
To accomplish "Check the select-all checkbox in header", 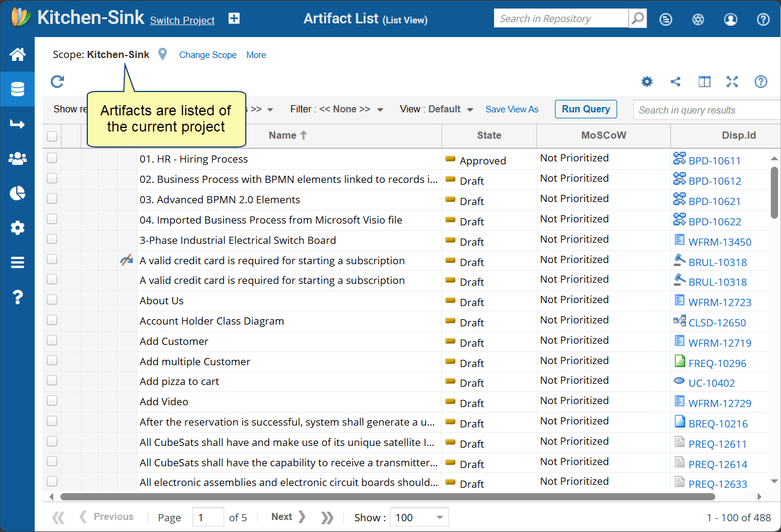I will tap(52, 136).
